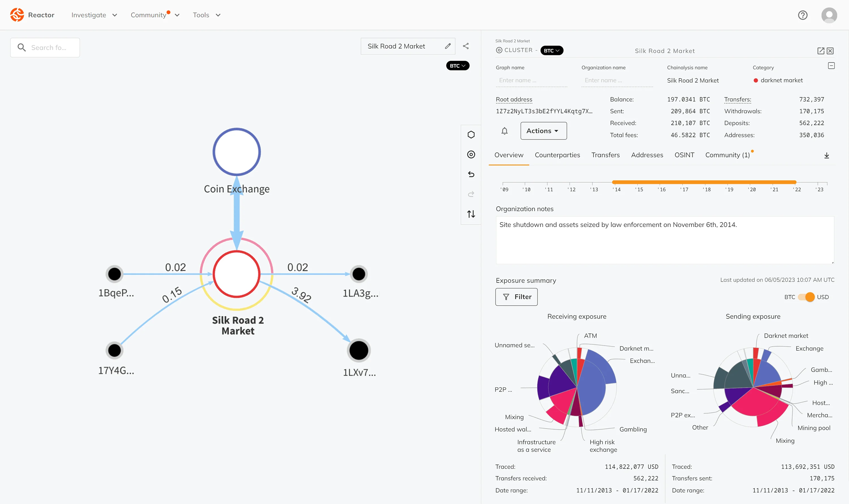Click the edit graph name pencil icon

click(448, 46)
